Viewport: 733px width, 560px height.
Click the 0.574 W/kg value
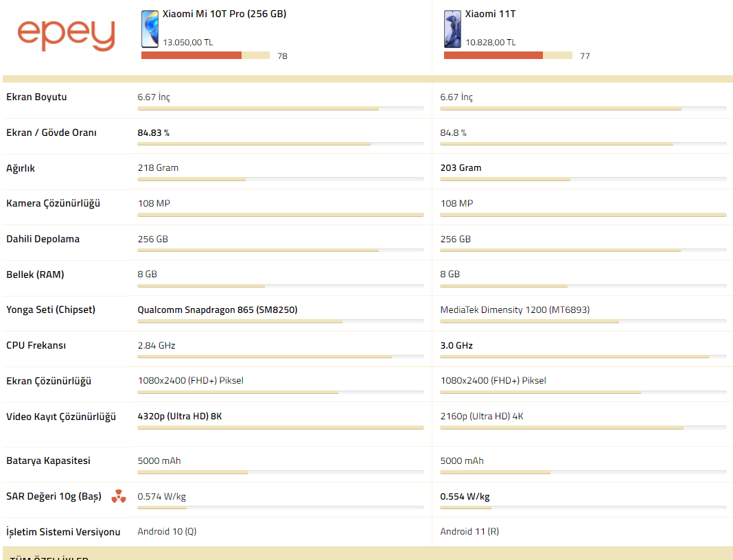click(161, 496)
